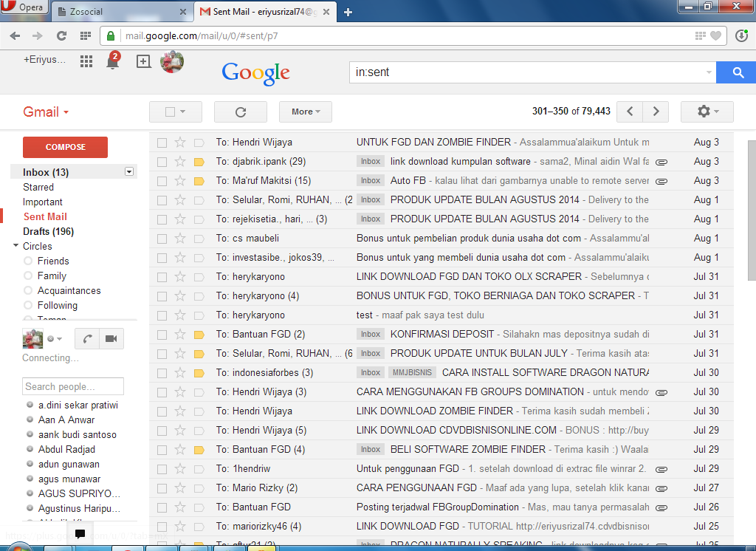Open the Important folder

42,202
